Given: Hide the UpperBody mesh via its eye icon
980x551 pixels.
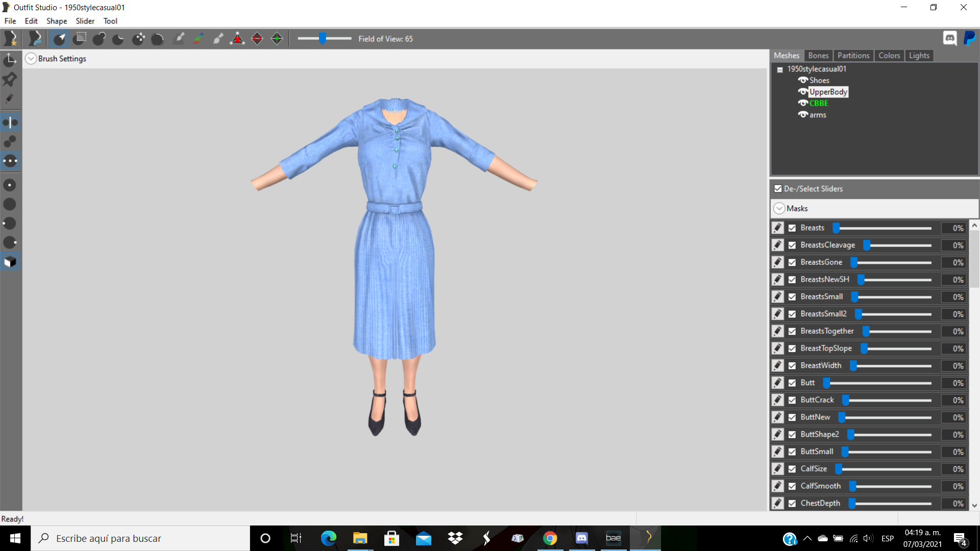Looking at the screenshot, I should [x=803, y=92].
